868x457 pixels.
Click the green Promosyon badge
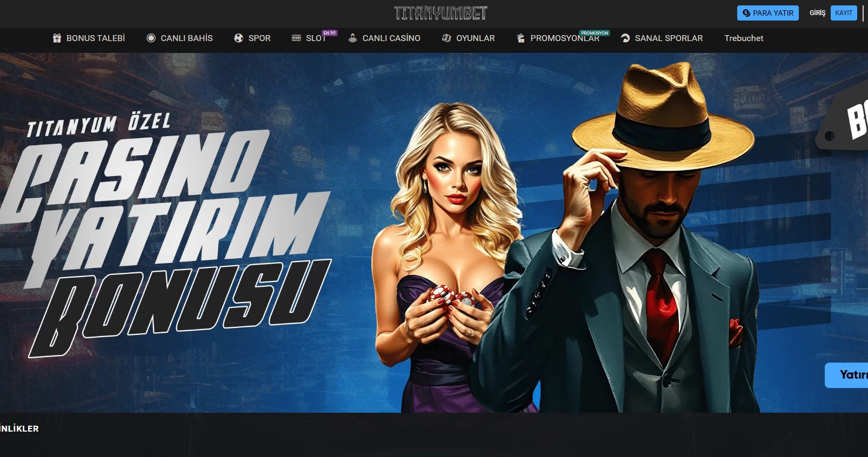(x=595, y=33)
